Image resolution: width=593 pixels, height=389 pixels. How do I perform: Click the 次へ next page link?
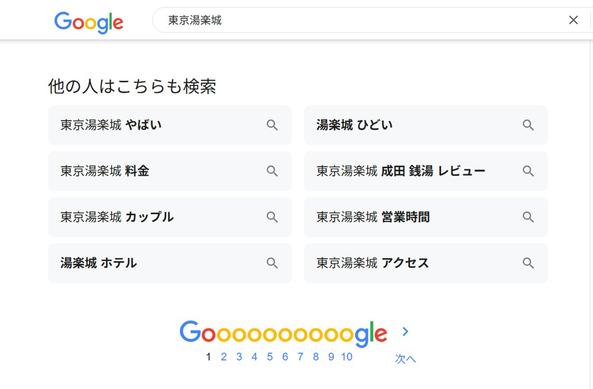coord(405,359)
